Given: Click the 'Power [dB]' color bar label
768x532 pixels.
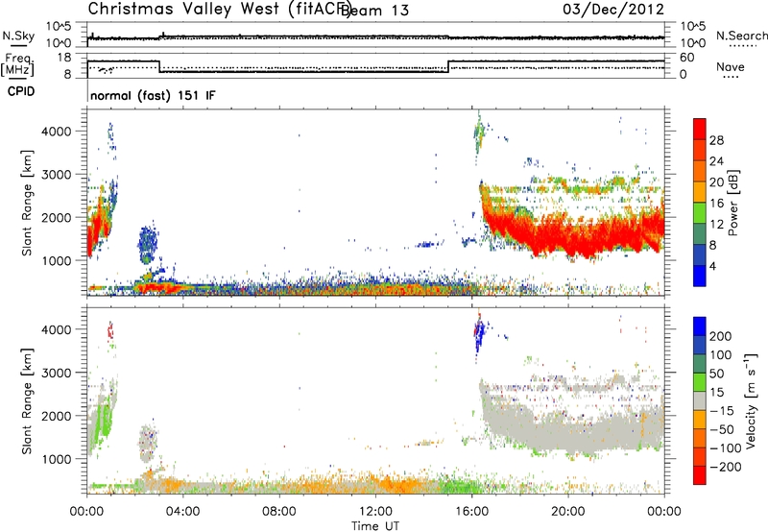Looking at the screenshot, I should pos(732,203).
